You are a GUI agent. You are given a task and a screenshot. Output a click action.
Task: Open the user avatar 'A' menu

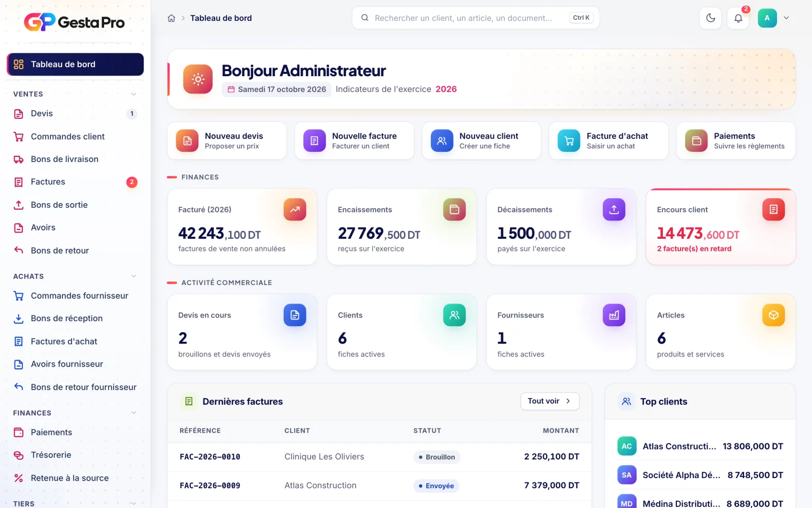(767, 18)
